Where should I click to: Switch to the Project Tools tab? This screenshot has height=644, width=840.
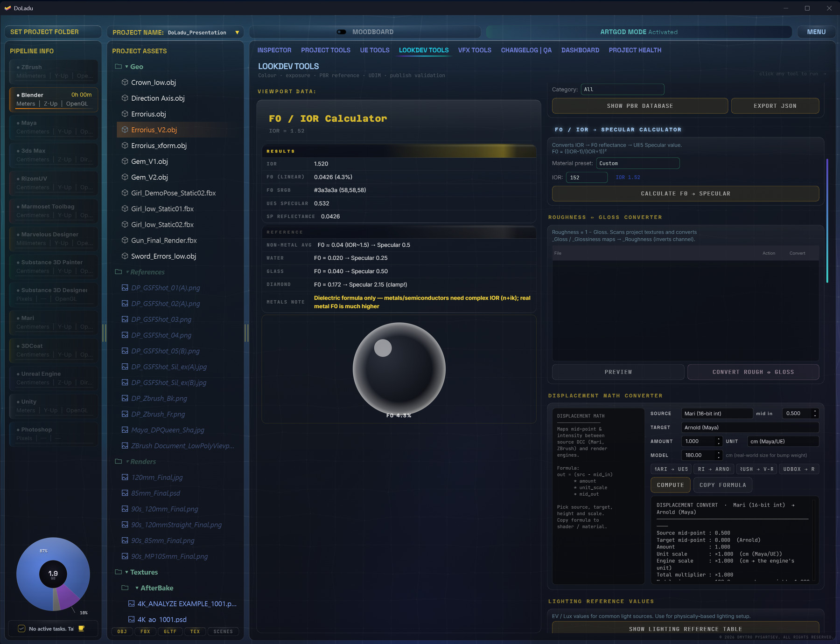tap(326, 50)
